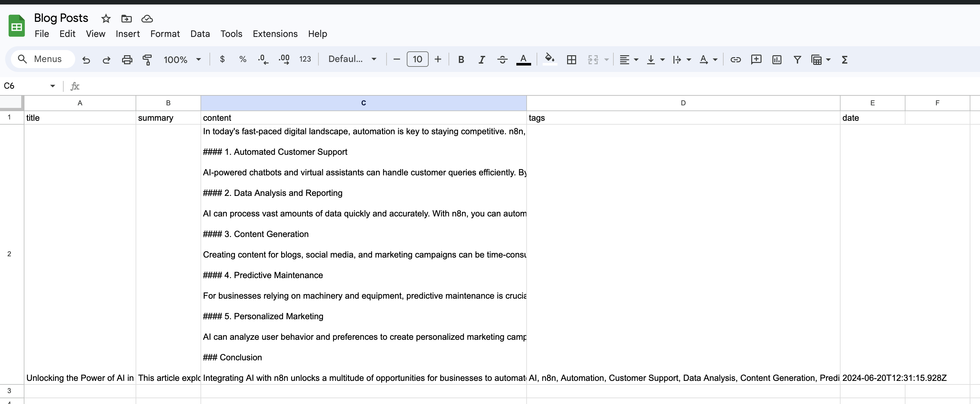Decrease font size with minus button
Screen dimensions: 980x404
tap(396, 59)
